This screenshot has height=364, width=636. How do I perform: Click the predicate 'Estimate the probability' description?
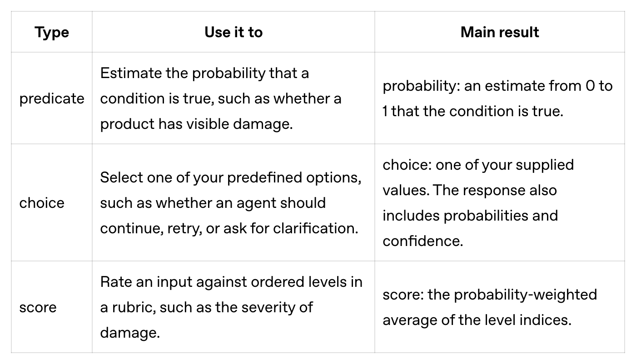(x=221, y=98)
